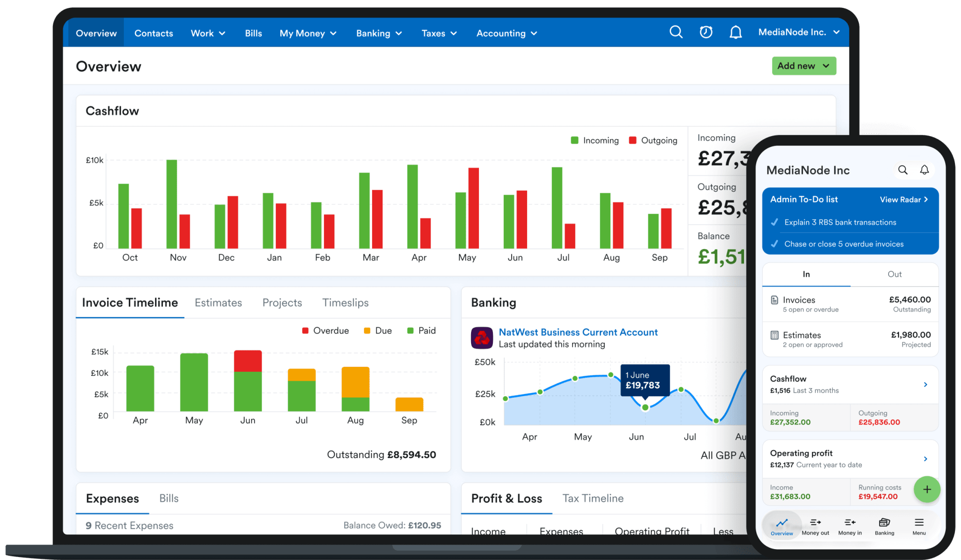The width and height of the screenshot is (961, 560).
Task: Check off the Explain 3 RBS bank transactions task
Action: 774,222
